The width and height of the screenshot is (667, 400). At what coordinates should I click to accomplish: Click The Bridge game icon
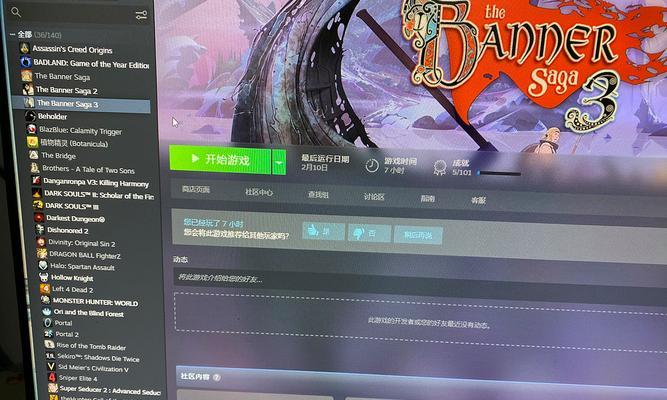click(34, 155)
